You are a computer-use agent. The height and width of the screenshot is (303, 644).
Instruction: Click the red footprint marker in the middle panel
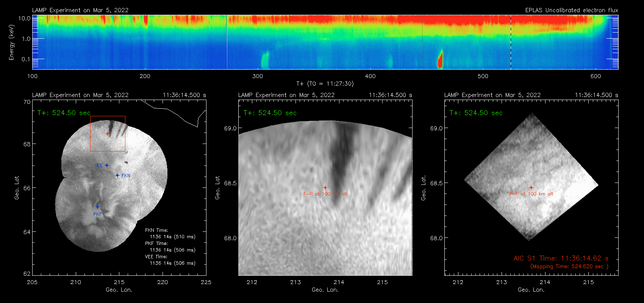[325, 187]
